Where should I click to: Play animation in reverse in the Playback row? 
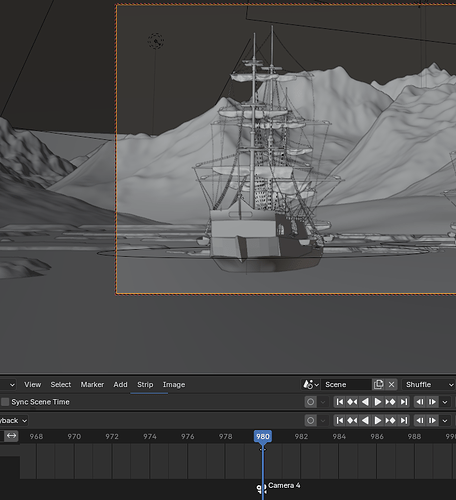pos(365,421)
